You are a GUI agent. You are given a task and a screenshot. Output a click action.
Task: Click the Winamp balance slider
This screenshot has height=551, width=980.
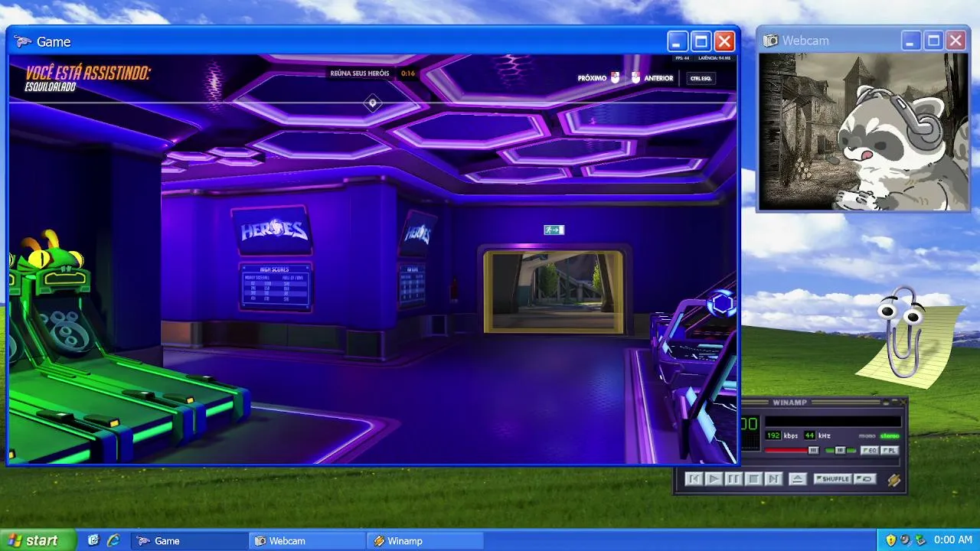(x=841, y=451)
